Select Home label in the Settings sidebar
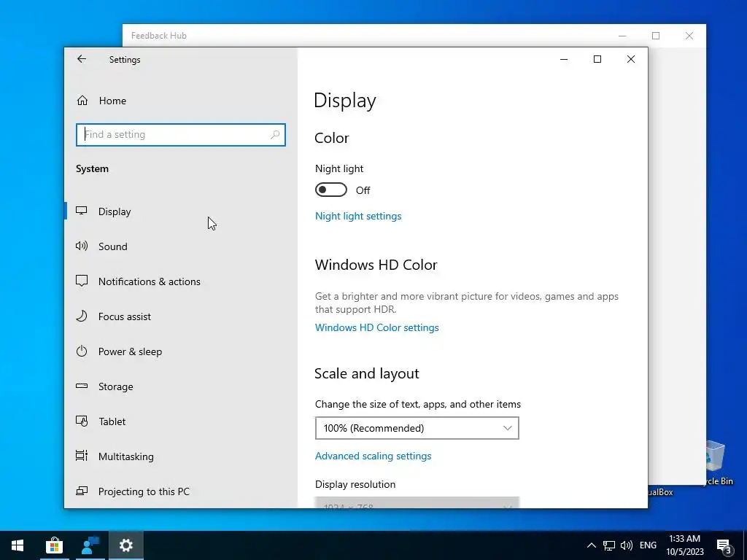The height and width of the screenshot is (560, 747). [x=112, y=101]
